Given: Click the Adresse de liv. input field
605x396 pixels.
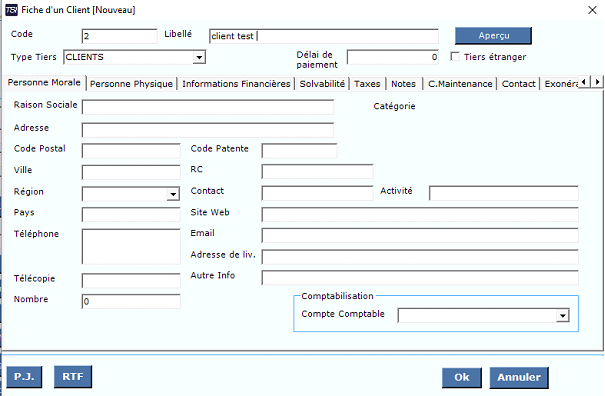Looking at the screenshot, I should (420, 257).
